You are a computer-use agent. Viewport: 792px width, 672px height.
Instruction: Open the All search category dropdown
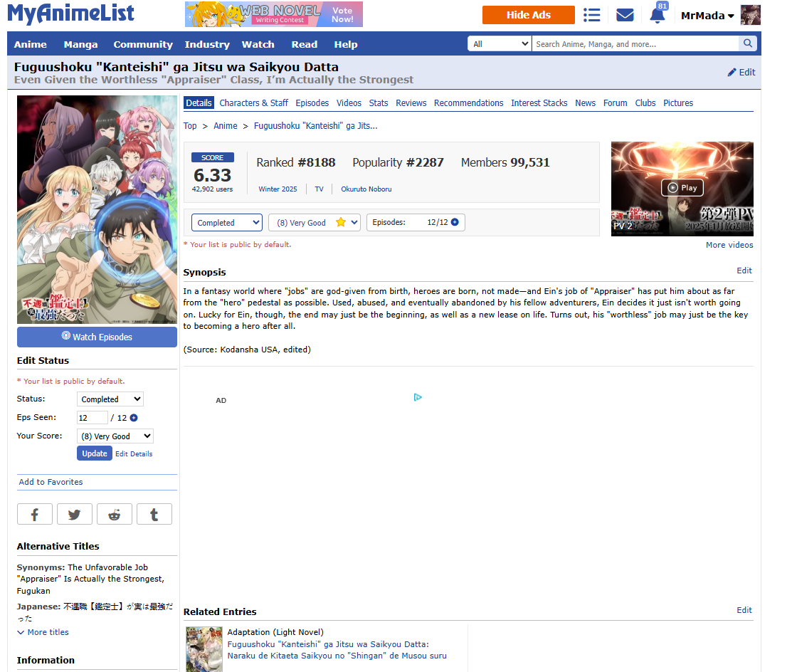pyautogui.click(x=500, y=44)
